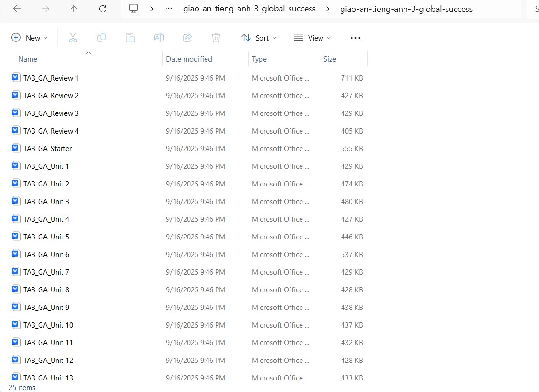The image size is (539, 392).
Task: Click the Share icon in toolbar
Action: point(187,38)
